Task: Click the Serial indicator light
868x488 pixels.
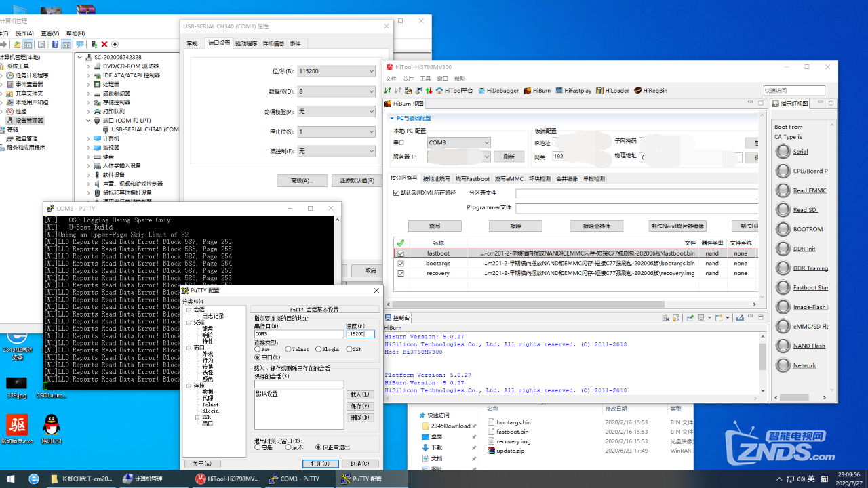Action: pyautogui.click(x=783, y=152)
